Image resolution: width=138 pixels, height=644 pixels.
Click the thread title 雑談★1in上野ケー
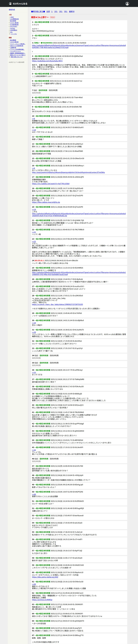tap(40, 17)
